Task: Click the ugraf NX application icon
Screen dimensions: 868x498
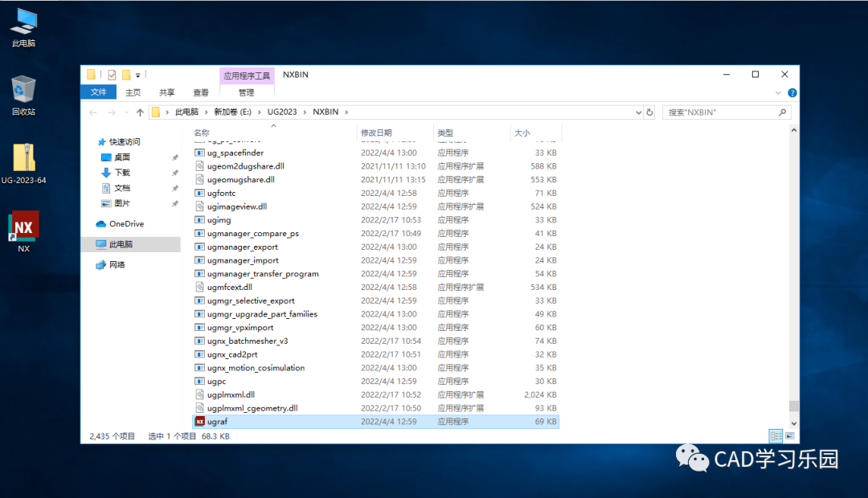Action: click(200, 422)
